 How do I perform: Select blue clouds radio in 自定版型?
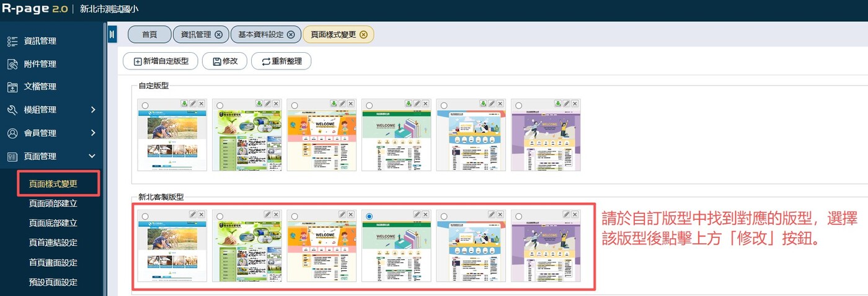click(x=444, y=105)
